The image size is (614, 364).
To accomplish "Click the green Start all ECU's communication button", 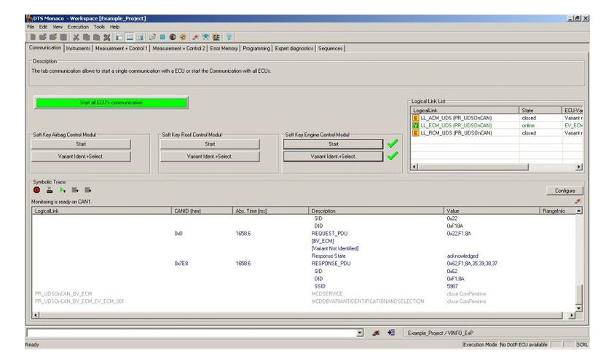I will point(111,103).
